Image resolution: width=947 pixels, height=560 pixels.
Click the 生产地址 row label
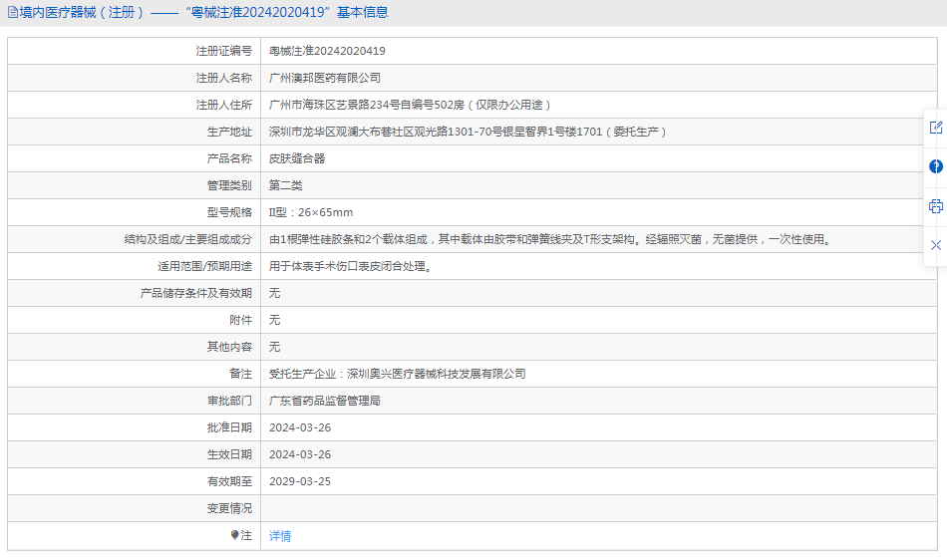(229, 132)
